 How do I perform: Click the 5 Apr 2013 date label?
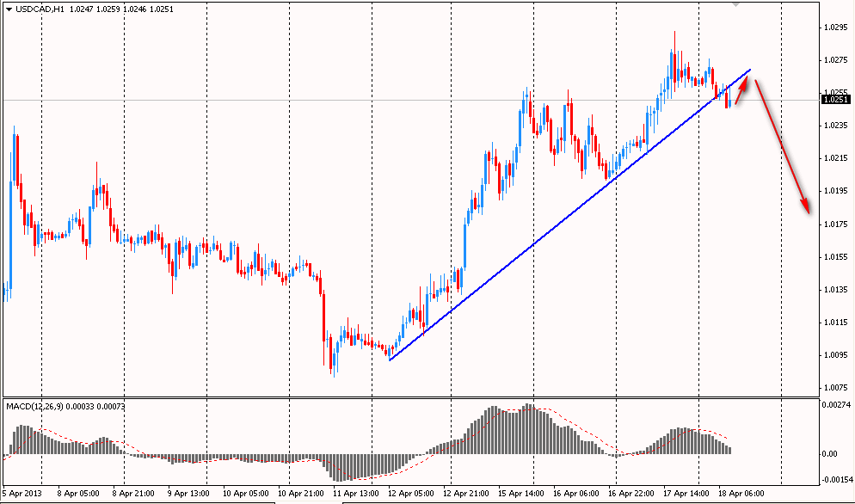pos(22,494)
